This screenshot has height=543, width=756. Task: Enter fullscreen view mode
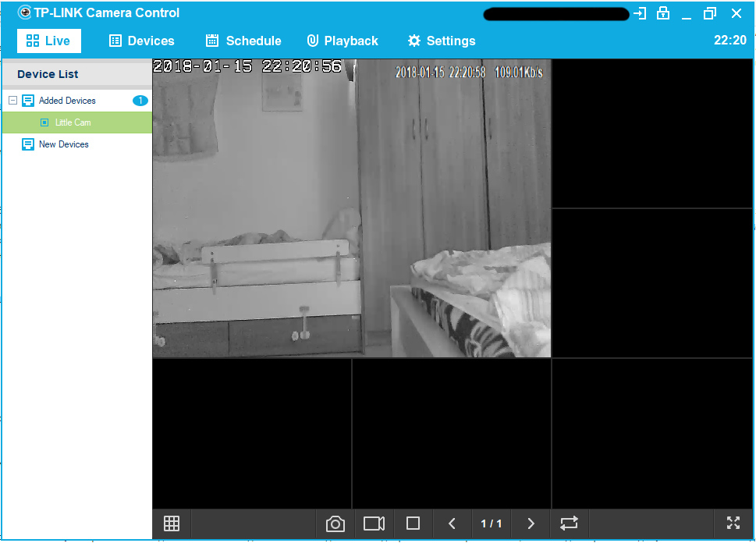coord(733,523)
